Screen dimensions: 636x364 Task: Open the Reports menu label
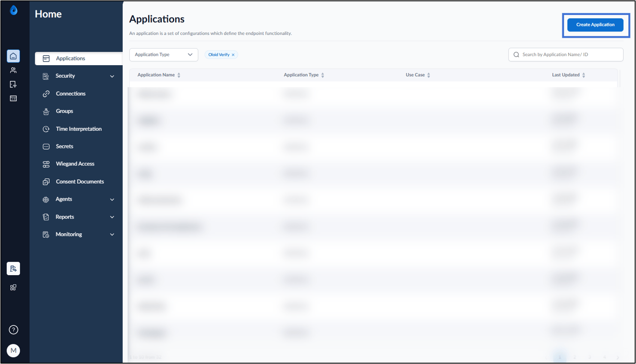pyautogui.click(x=65, y=217)
